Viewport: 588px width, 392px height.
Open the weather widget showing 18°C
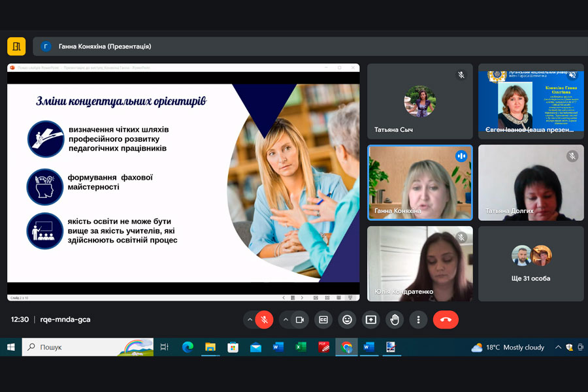(508, 348)
